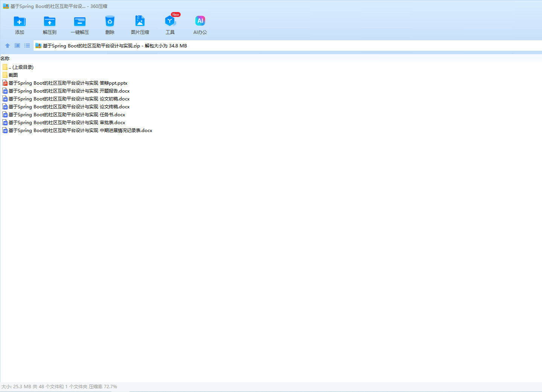The image size is (542, 392).
Task: Click the 截图 folder icon
Action: (x=5, y=75)
